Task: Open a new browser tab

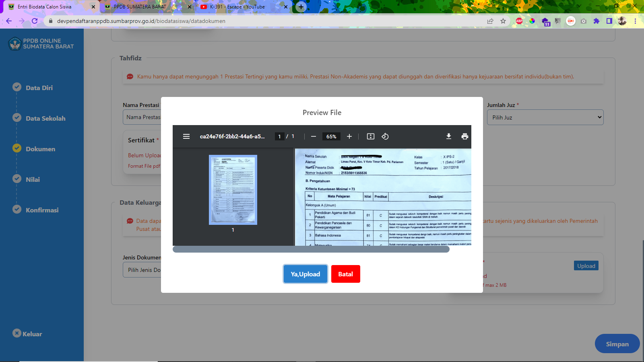Action: tap(301, 7)
